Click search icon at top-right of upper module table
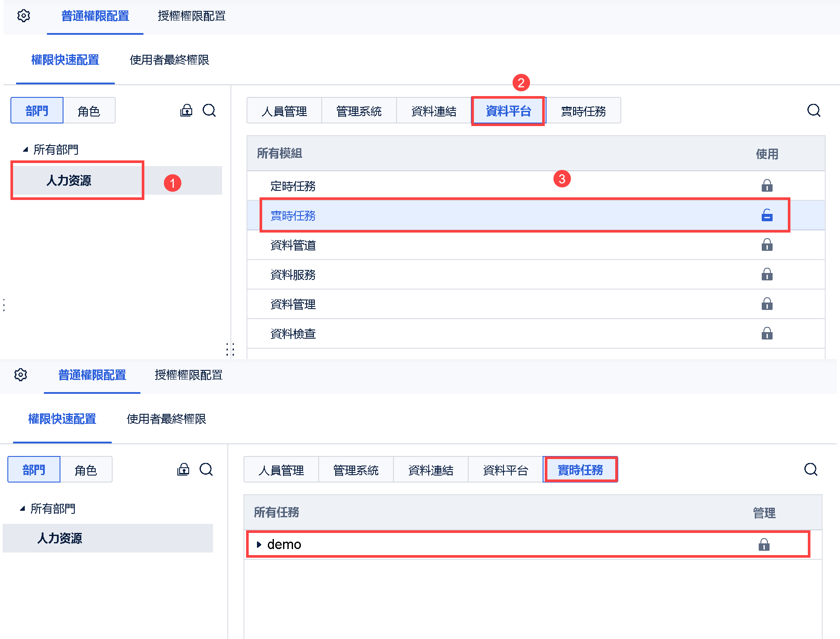 pyautogui.click(x=813, y=110)
